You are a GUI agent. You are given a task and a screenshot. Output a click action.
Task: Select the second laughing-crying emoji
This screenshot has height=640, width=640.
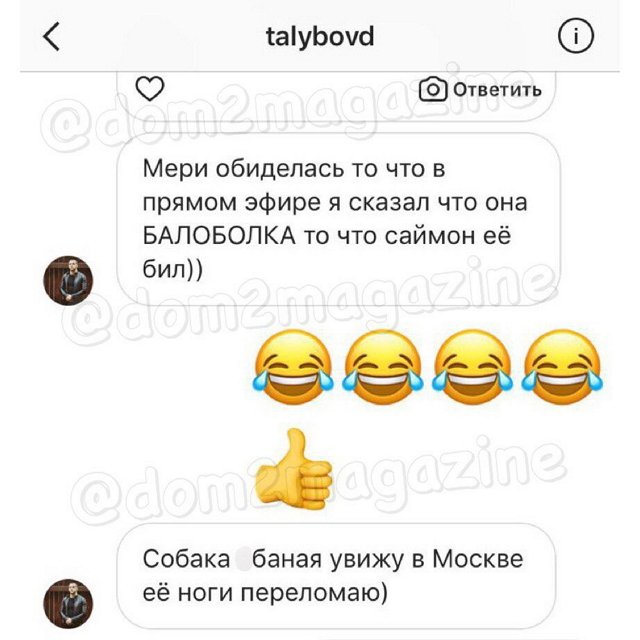coord(383,367)
